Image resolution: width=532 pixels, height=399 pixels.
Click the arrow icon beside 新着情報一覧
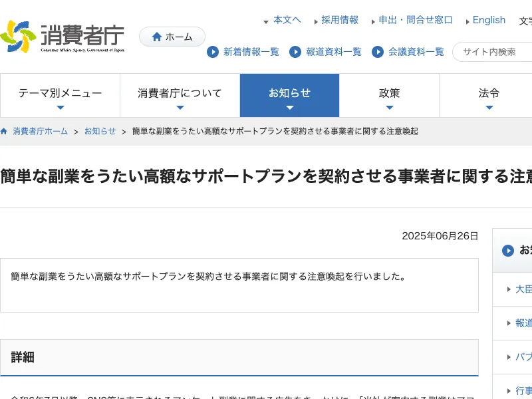point(213,52)
